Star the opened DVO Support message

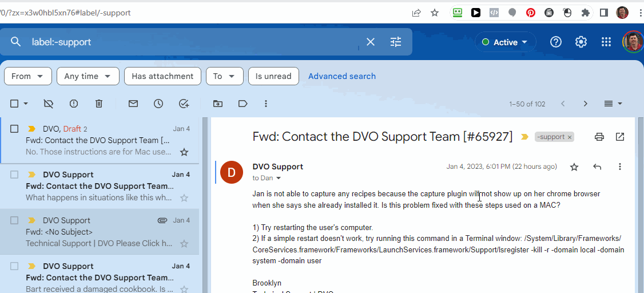coord(574,167)
